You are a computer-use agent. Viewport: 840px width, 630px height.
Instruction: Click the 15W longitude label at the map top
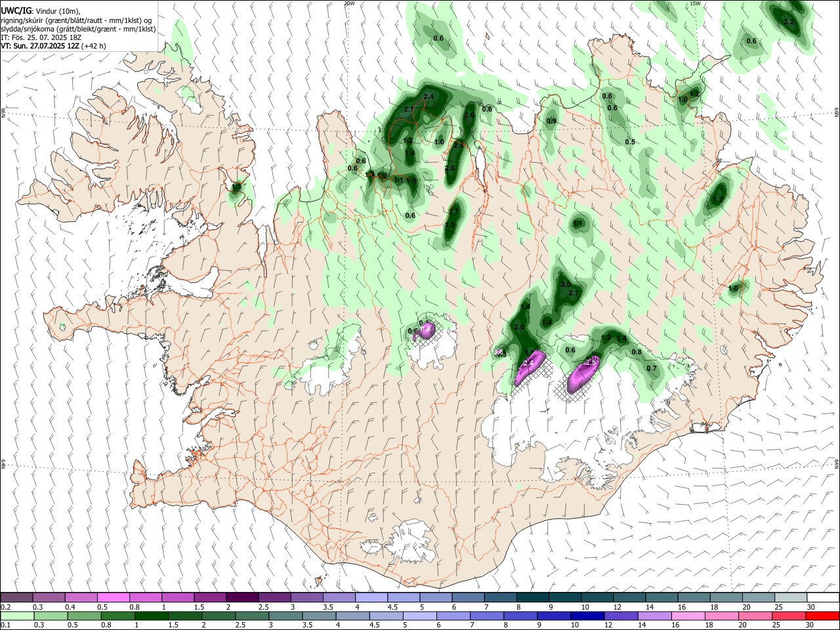[x=696, y=3]
